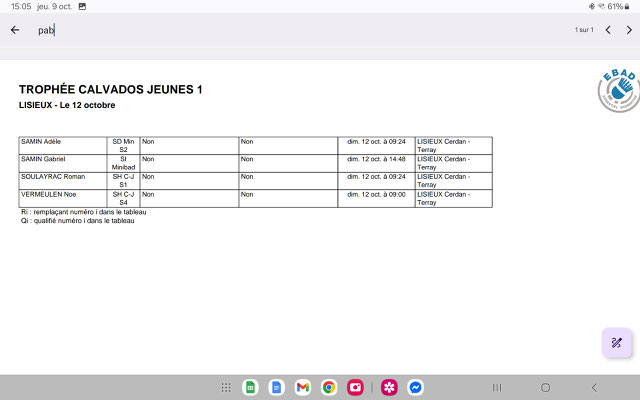Tap the 'dim. 12 oct. à 14:48' cell

pyautogui.click(x=376, y=163)
